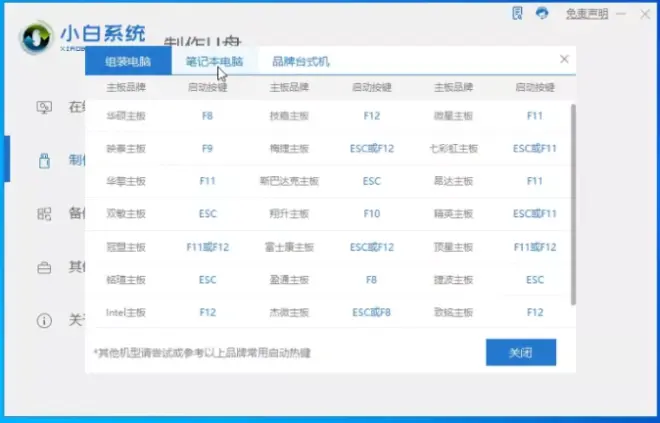Click the 双敏主板 cell
660x423 pixels.
pyautogui.click(x=126, y=214)
